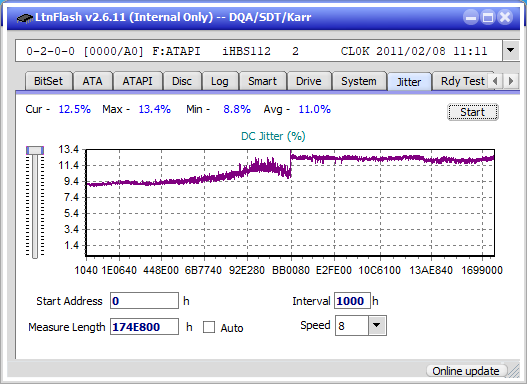Click the Online update button

(466, 371)
